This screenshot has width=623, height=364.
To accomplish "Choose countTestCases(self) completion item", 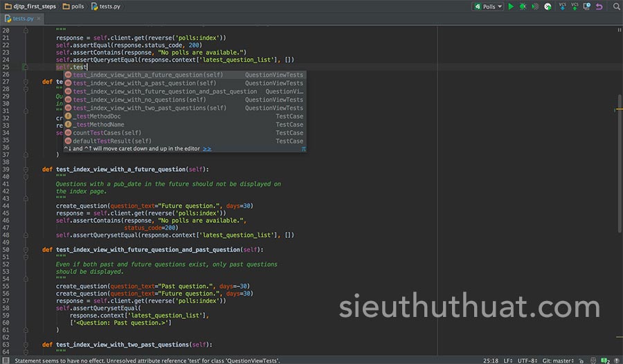I will [x=185, y=133].
